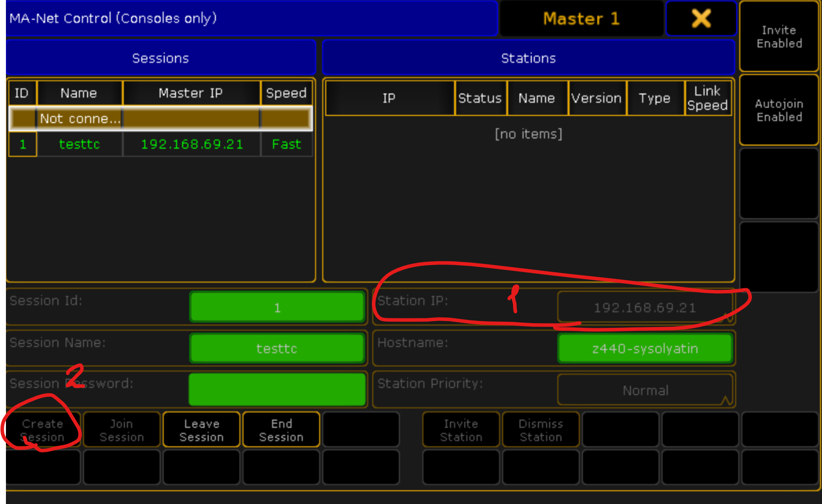Edit the Session Password field
The image size is (822, 504).
click(x=277, y=390)
